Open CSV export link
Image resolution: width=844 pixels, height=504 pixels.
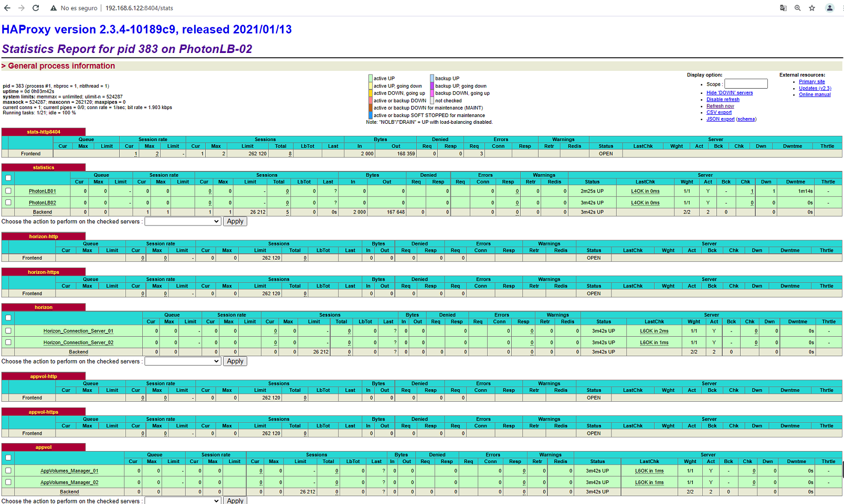(x=719, y=112)
